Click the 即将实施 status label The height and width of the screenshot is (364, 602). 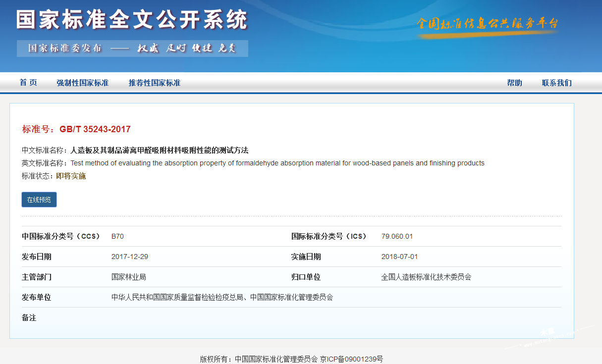coord(71,176)
